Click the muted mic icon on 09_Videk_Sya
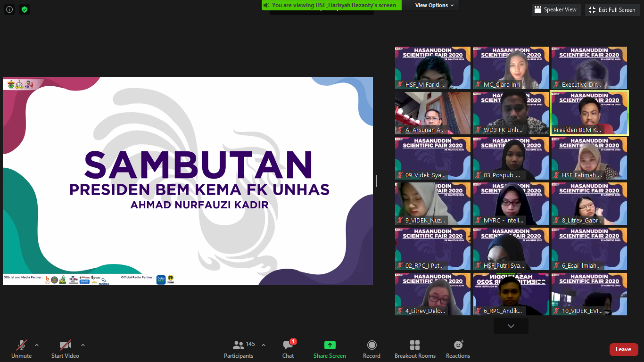644x362 pixels. pos(400,175)
